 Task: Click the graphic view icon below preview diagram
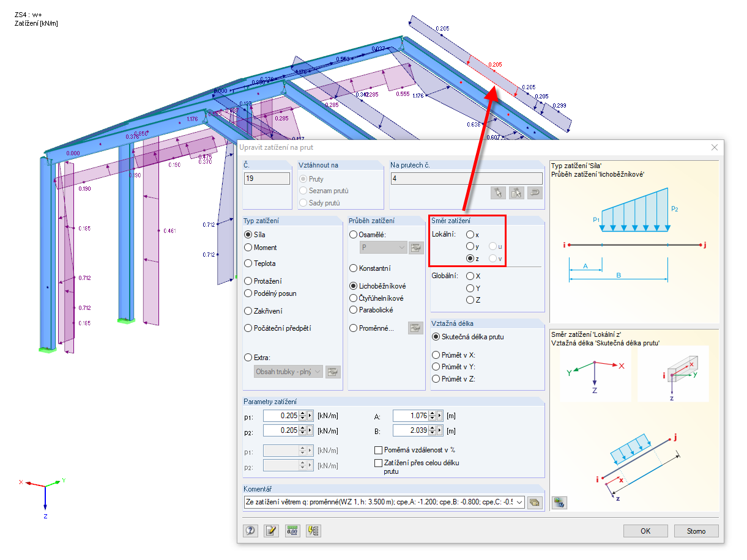click(x=559, y=503)
